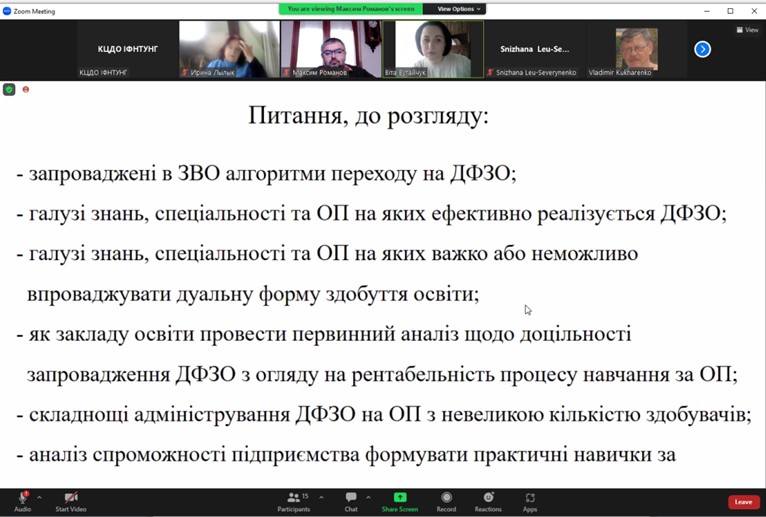Maximize the Zoom Meeting window
The width and height of the screenshot is (766, 517).
[x=730, y=11]
